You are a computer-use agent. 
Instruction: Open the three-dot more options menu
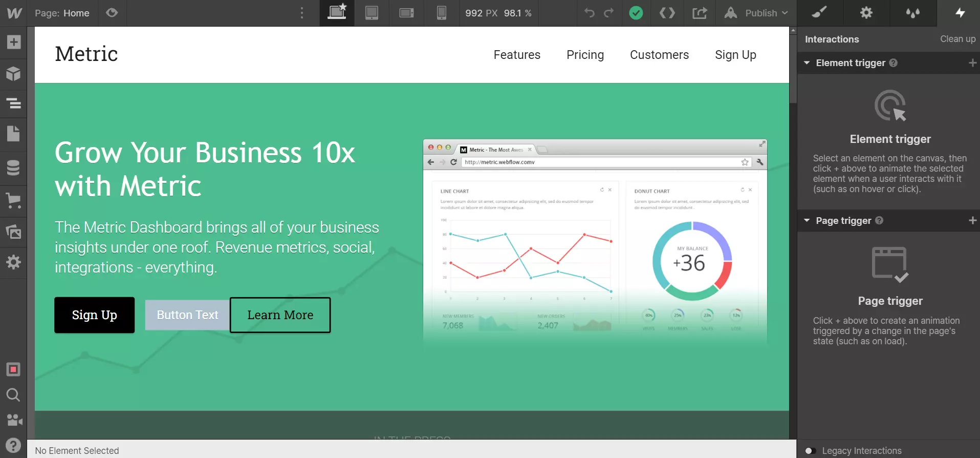tap(302, 13)
